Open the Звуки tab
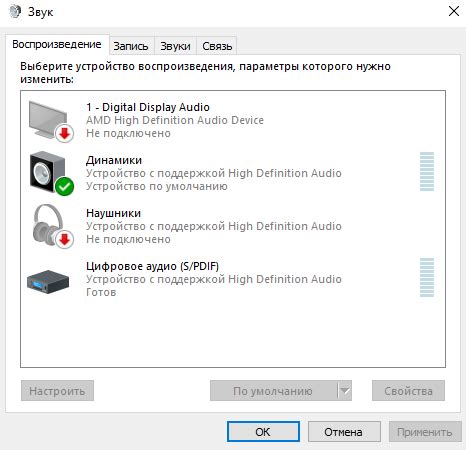This screenshot has width=466, height=450. pos(175,46)
